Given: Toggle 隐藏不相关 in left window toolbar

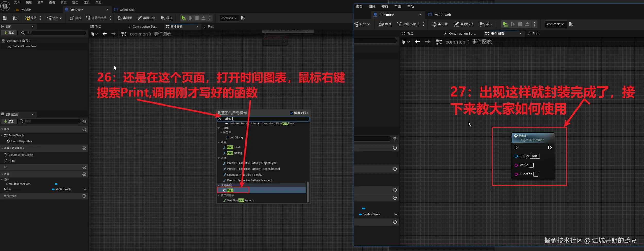Looking at the screenshot, I should click(96, 18).
